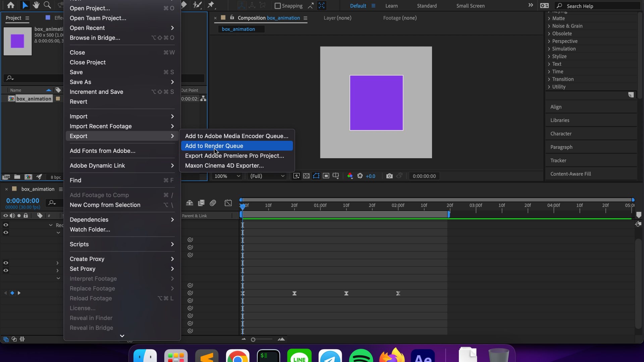This screenshot has height=362, width=644.
Task: Click the timeline zoom slider handle
Action: point(253,340)
